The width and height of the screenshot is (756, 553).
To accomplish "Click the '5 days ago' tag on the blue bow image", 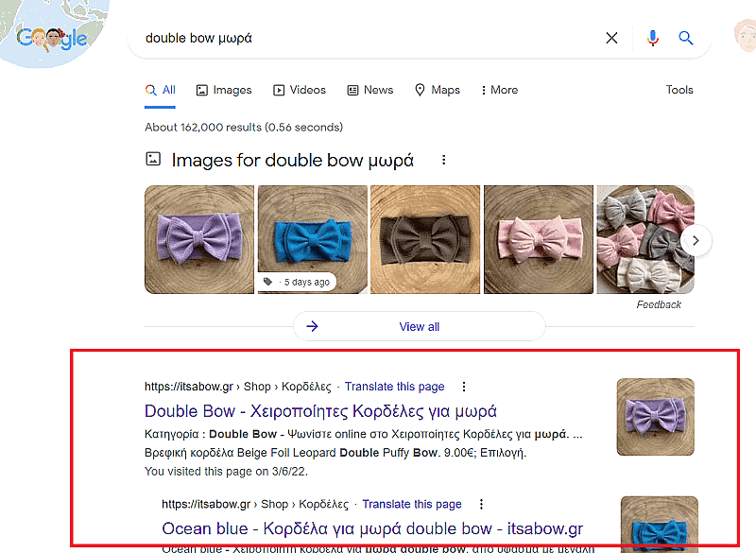I will pyautogui.click(x=297, y=282).
